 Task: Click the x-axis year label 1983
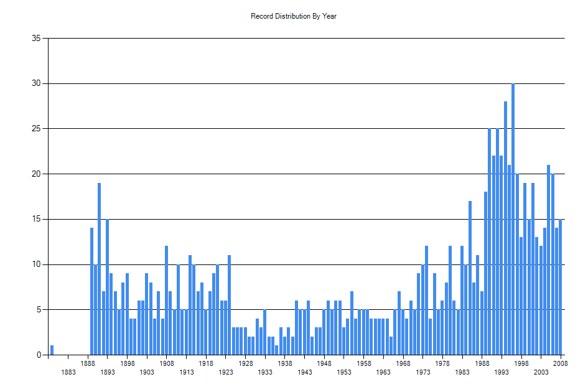point(462,372)
